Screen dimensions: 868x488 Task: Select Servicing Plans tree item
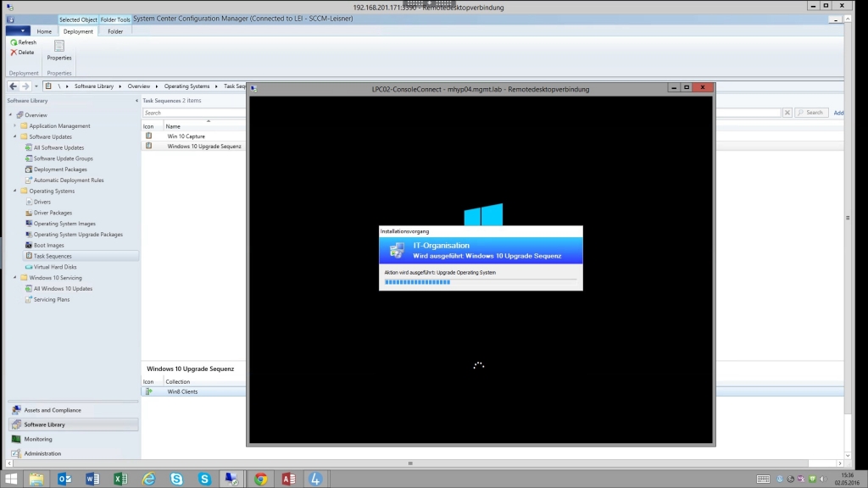click(x=47, y=299)
